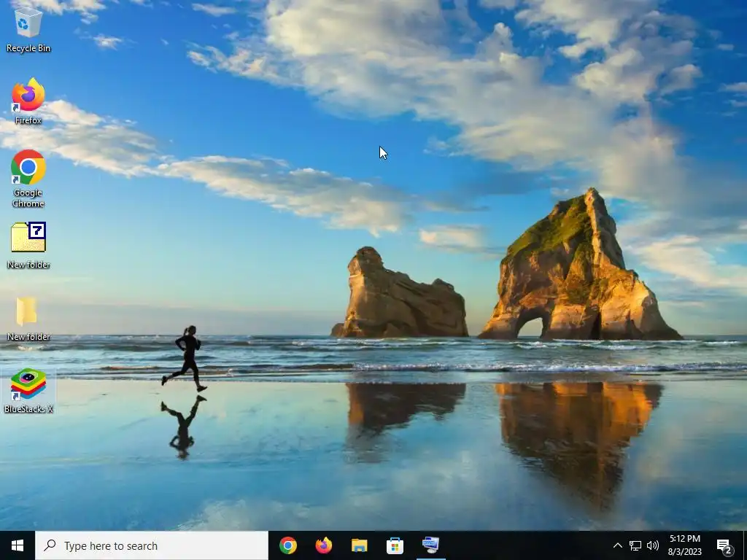The height and width of the screenshot is (560, 747).
Task: Open the notification Action Center
Action: click(724, 546)
